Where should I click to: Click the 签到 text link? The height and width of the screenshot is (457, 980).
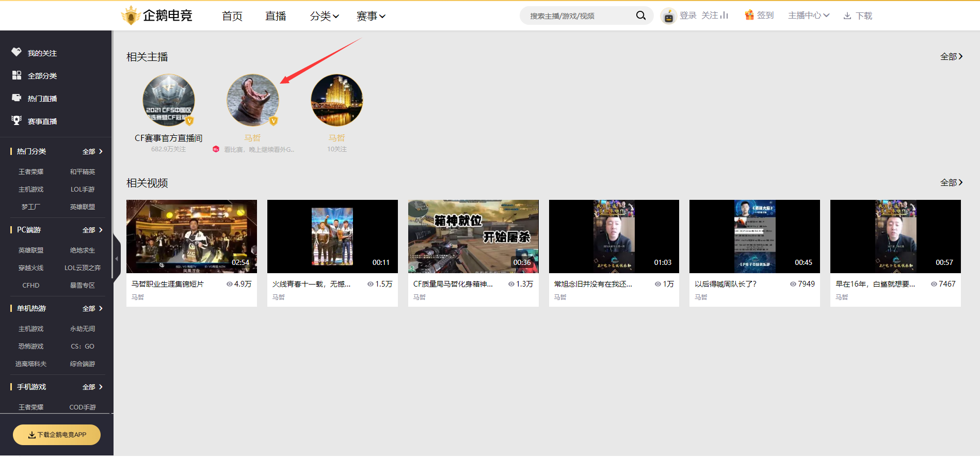(x=765, y=15)
